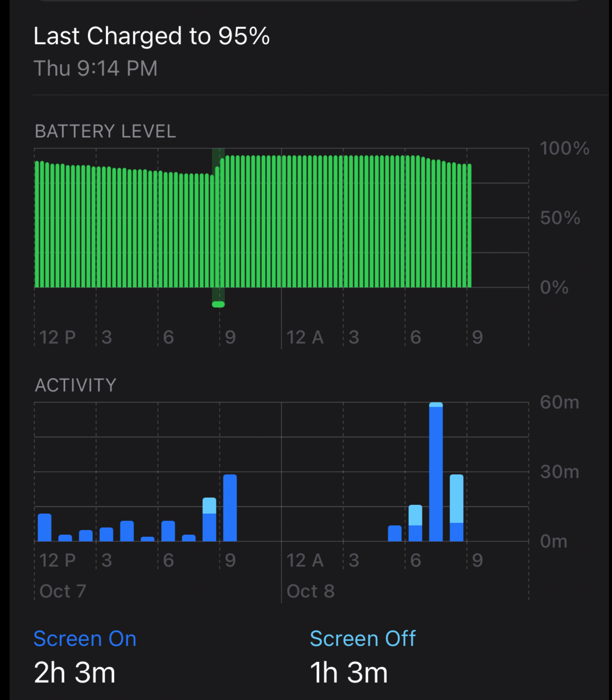Viewport: 612px width, 700px height.
Task: Tap the 6 AM activity bar on Oct 8
Action: [x=415, y=523]
